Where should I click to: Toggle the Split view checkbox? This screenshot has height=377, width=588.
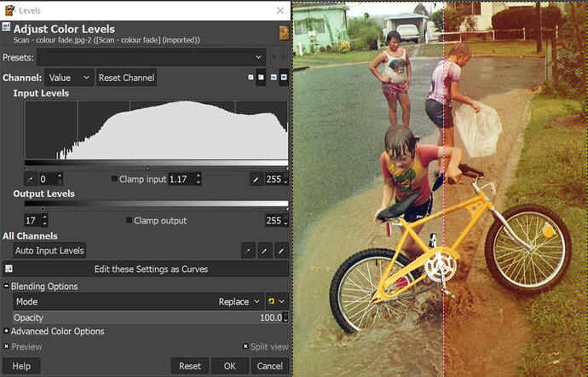tap(246, 347)
